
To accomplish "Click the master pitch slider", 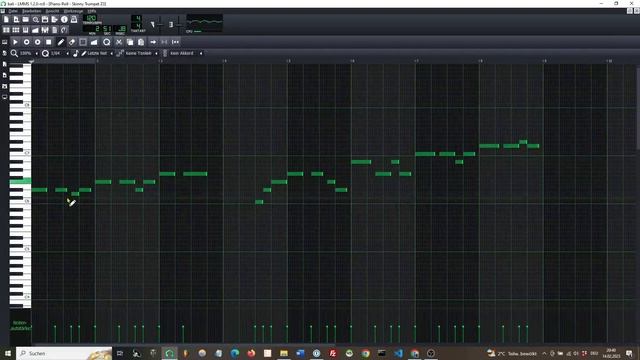I will (178, 24).
